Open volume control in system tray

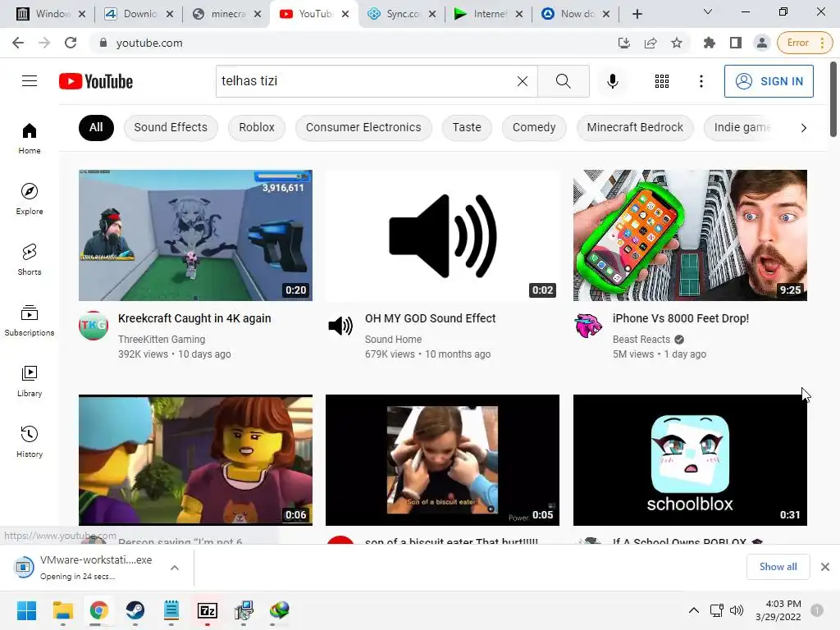(737, 610)
